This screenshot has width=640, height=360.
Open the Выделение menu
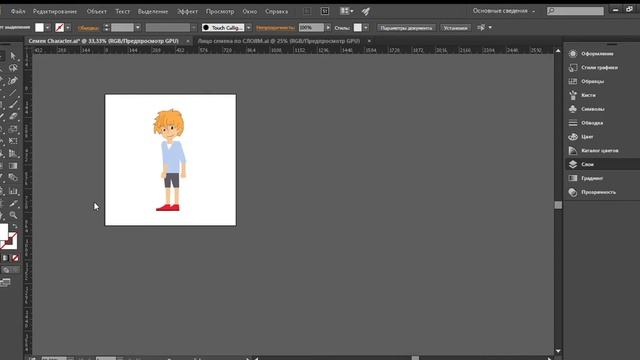153,11
